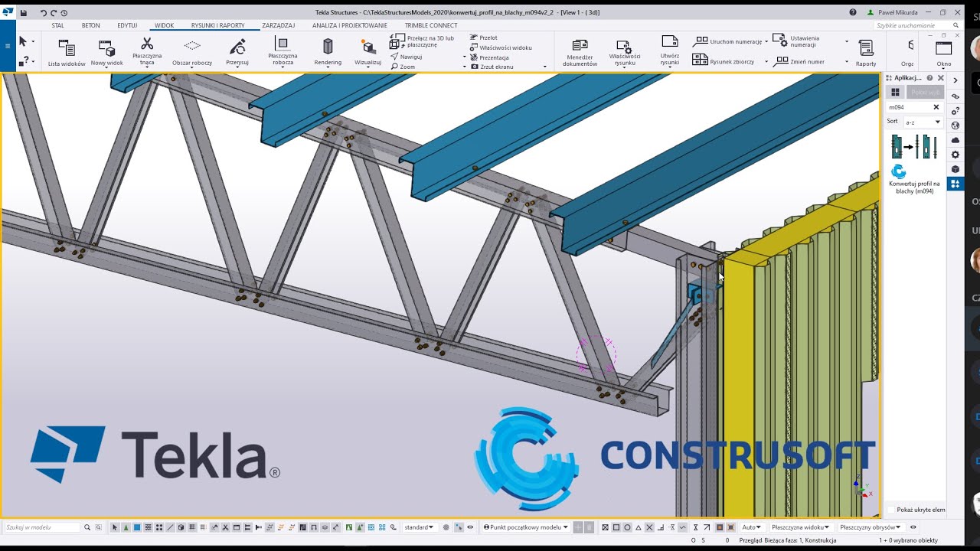Open the settings gear side-pane icon
The height and width of the screenshot is (551, 980).
click(x=955, y=155)
